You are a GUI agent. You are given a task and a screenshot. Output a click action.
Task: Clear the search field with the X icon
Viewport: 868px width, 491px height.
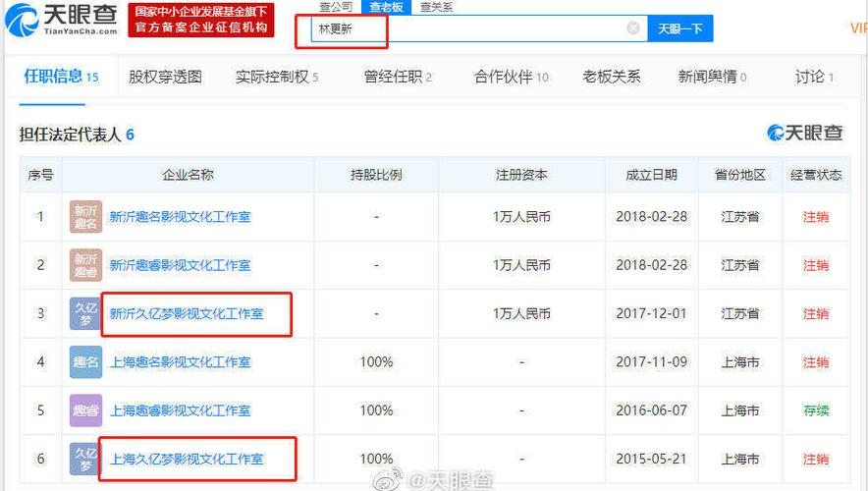point(633,28)
